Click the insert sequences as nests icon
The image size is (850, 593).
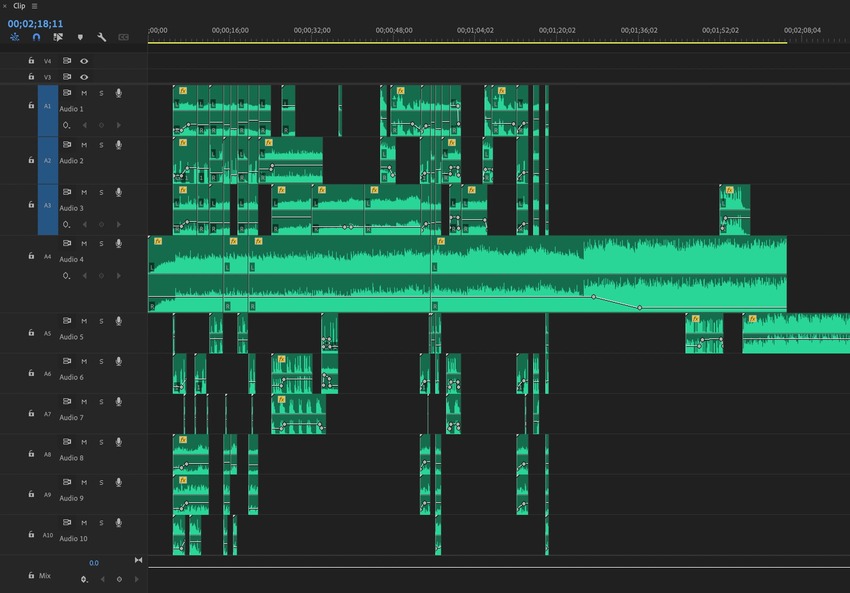click(15, 37)
